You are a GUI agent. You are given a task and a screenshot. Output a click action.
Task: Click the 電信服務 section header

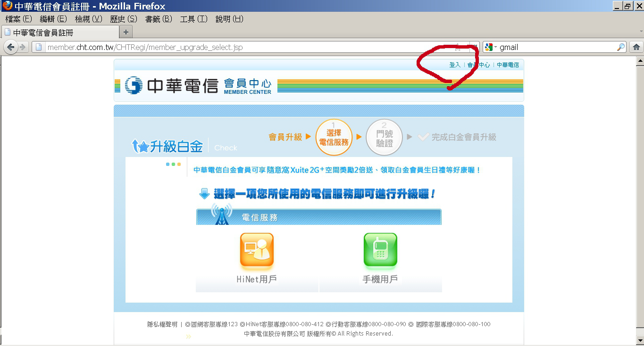click(x=318, y=217)
